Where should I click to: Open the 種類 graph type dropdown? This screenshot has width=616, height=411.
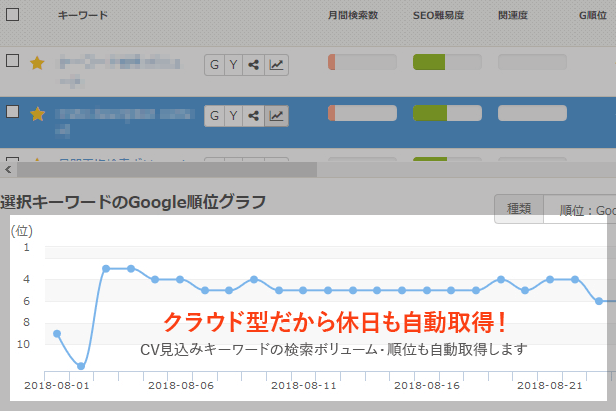[x=519, y=209]
